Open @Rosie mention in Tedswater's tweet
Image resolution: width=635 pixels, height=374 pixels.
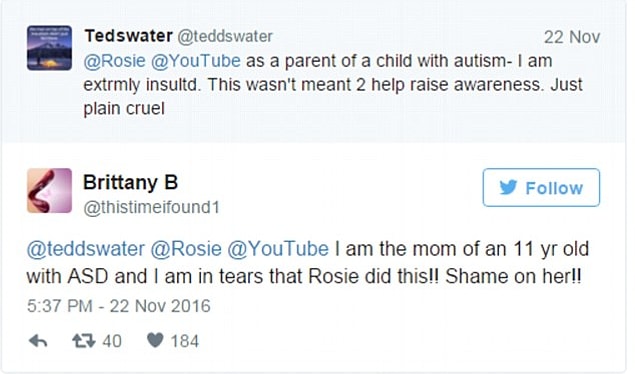[115, 61]
